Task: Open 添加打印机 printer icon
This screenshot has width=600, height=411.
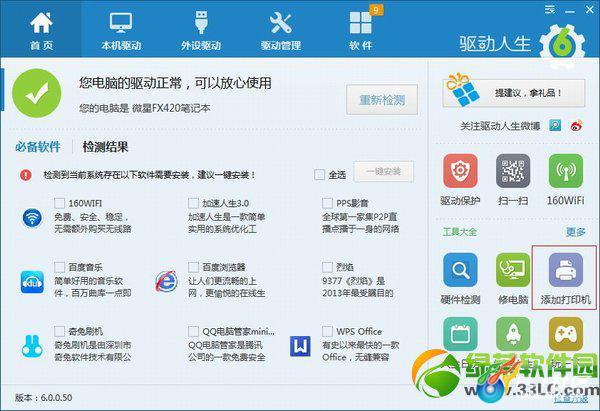Action: click(x=566, y=270)
